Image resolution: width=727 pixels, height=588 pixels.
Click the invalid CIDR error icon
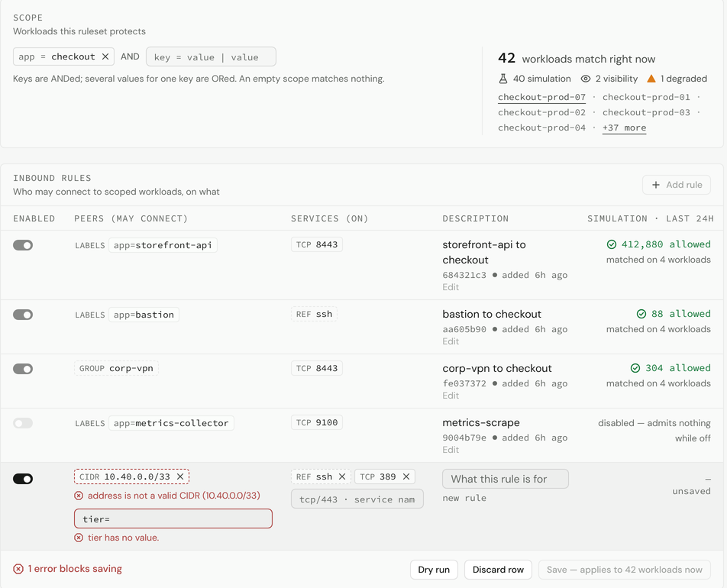(x=79, y=496)
